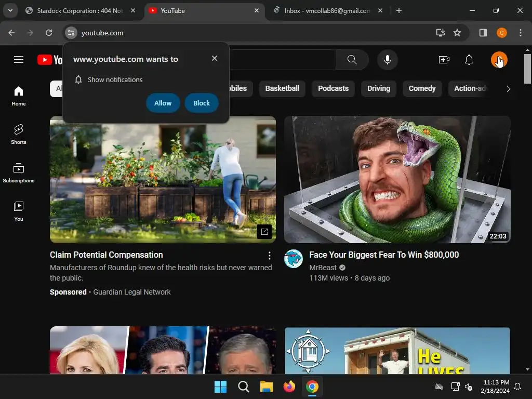Open the Chrome profile avatar
The height and width of the screenshot is (399, 532).
coord(502,33)
